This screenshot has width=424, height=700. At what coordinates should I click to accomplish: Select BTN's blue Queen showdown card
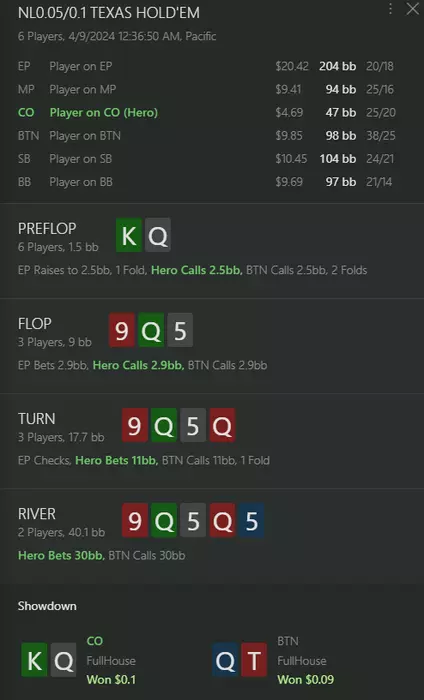click(225, 660)
